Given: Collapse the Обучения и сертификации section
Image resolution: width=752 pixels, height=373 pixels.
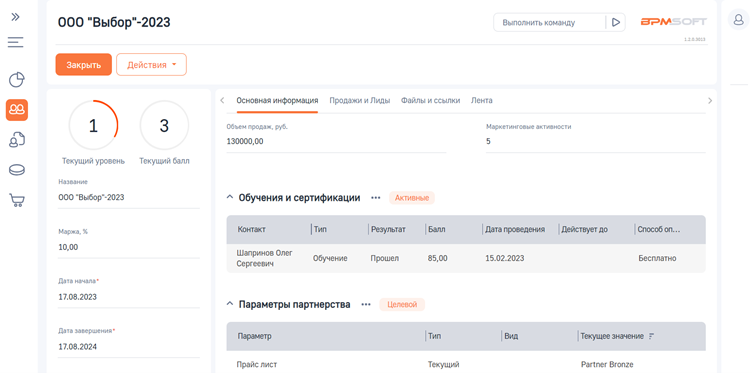Looking at the screenshot, I should pyautogui.click(x=230, y=198).
